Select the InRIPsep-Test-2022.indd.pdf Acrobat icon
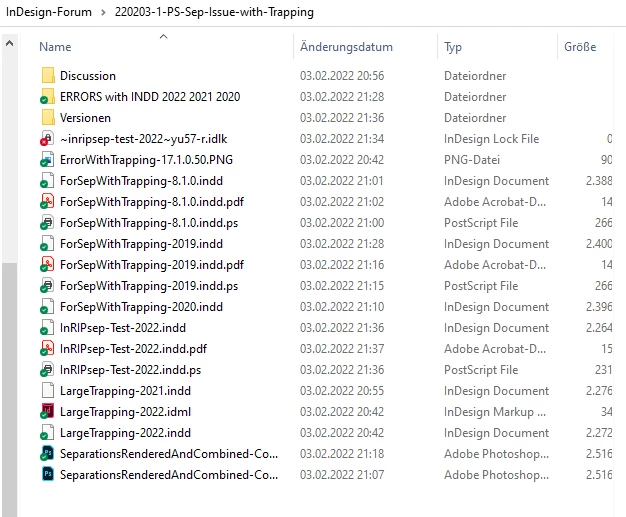The height and width of the screenshot is (517, 626). click(48, 349)
